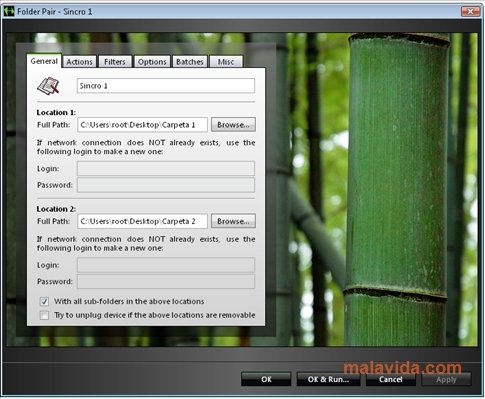Open the Actions tab
485x399 pixels.
(79, 62)
